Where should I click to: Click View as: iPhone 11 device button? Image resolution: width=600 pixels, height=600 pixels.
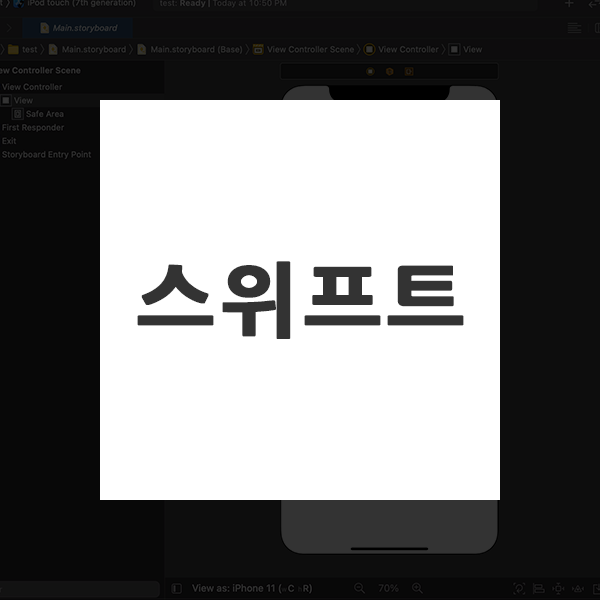click(x=252, y=588)
